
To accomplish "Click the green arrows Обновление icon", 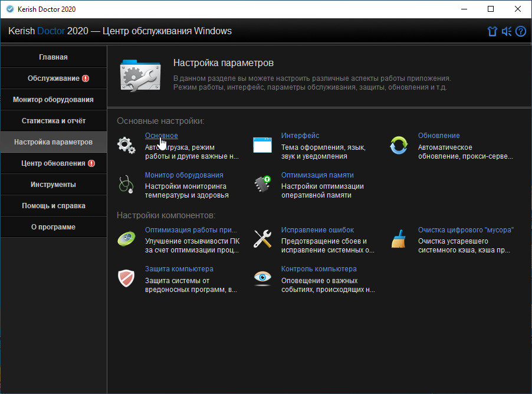I will tap(399, 145).
